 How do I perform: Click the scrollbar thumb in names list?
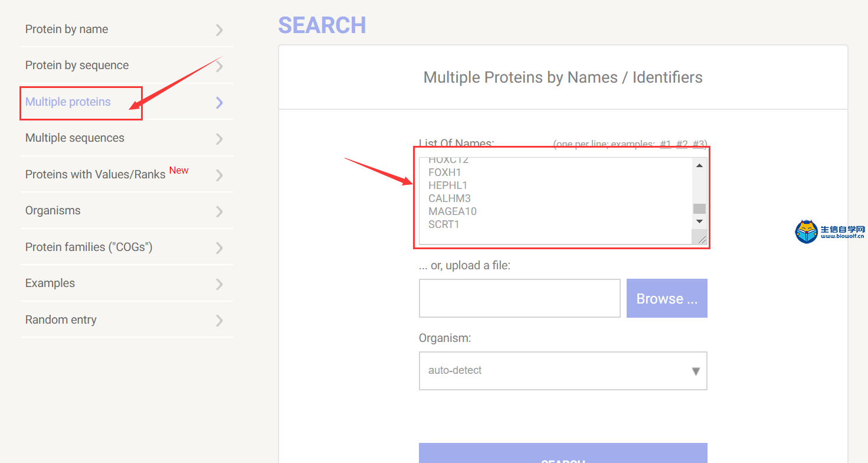click(699, 208)
